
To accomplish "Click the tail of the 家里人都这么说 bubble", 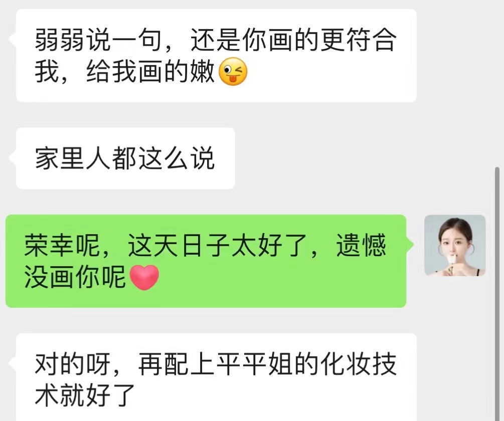I will [x=13, y=157].
